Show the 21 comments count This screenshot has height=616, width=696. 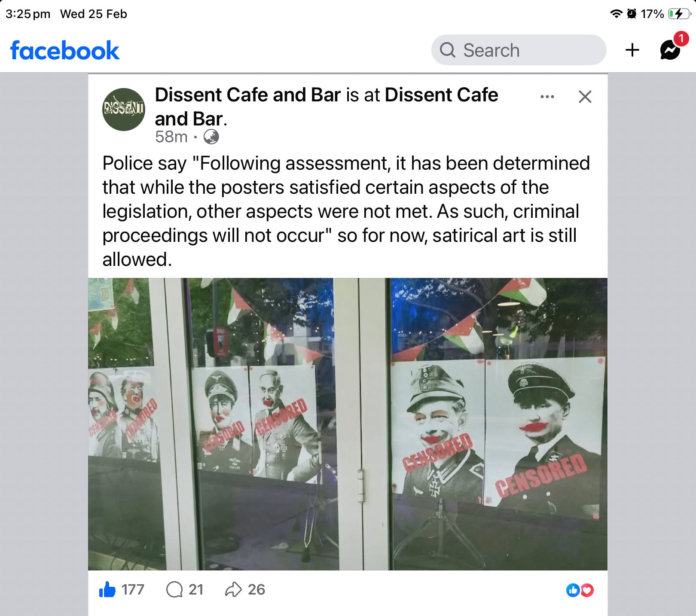[196, 589]
